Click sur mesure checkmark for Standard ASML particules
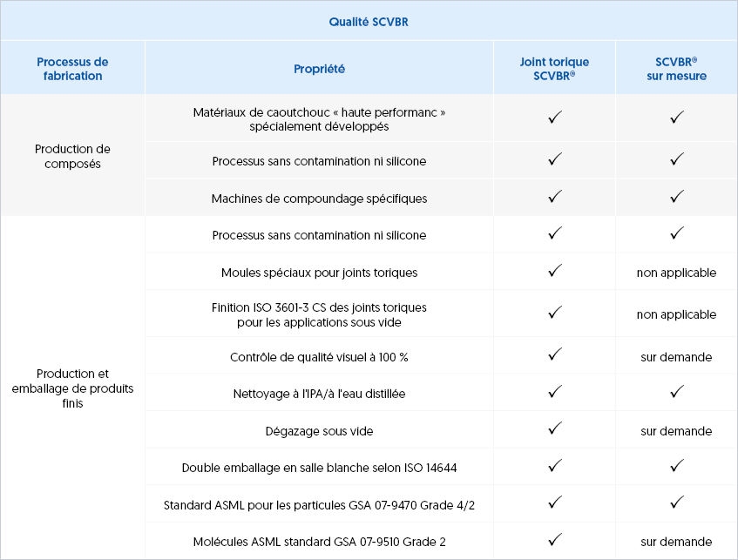 click(676, 503)
